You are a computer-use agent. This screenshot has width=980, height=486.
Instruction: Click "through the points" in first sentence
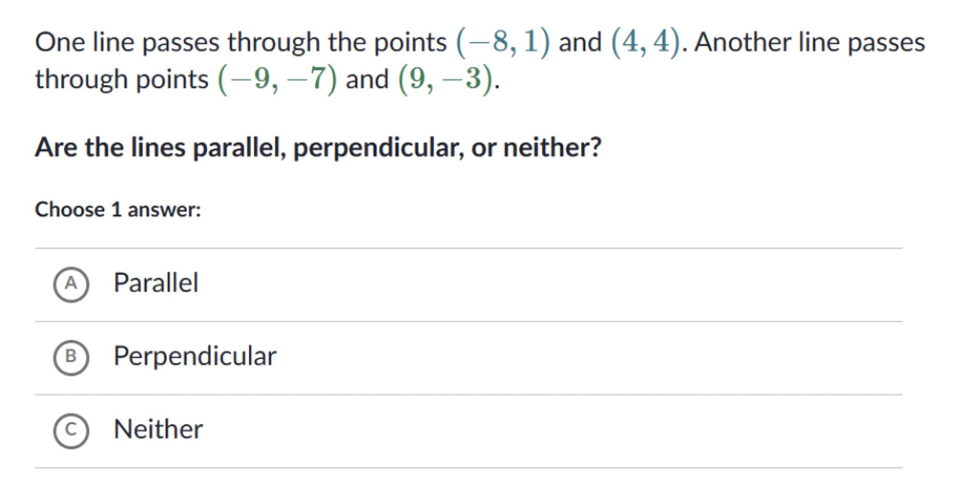(x=337, y=42)
